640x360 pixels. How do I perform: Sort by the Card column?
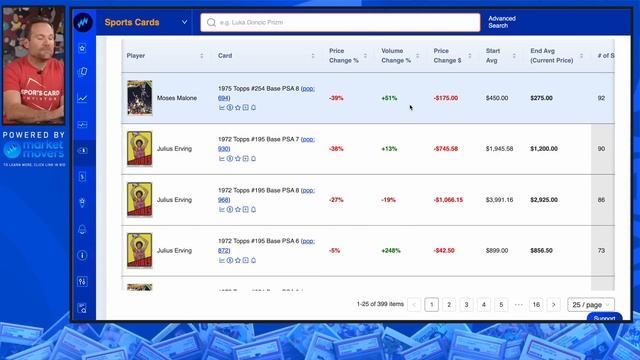313,56
